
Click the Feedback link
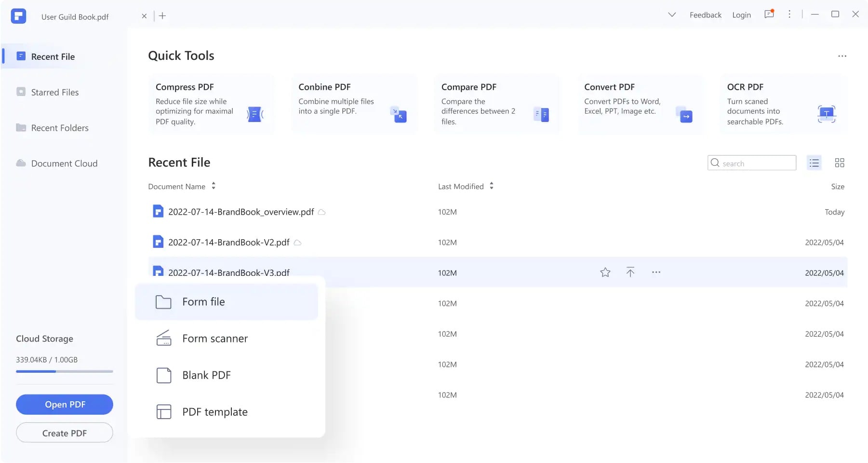pos(705,15)
